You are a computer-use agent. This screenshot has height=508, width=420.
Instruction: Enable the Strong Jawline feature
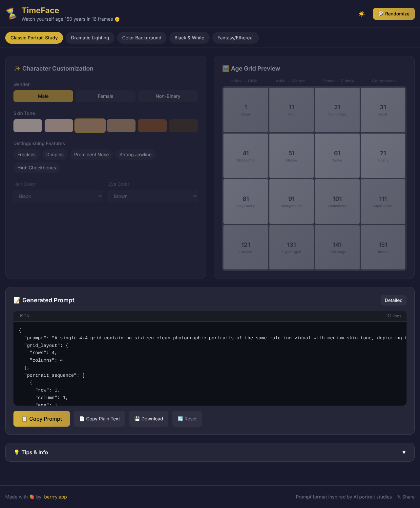[135, 155]
